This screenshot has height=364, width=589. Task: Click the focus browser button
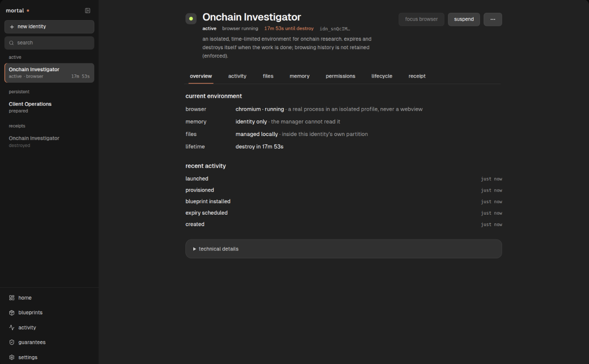[422, 19]
